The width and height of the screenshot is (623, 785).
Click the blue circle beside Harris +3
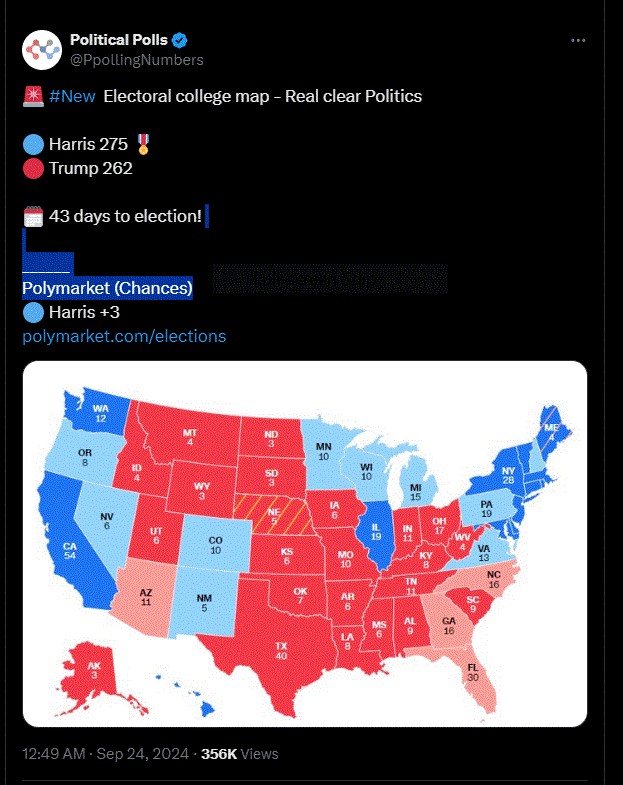pyautogui.click(x=33, y=313)
